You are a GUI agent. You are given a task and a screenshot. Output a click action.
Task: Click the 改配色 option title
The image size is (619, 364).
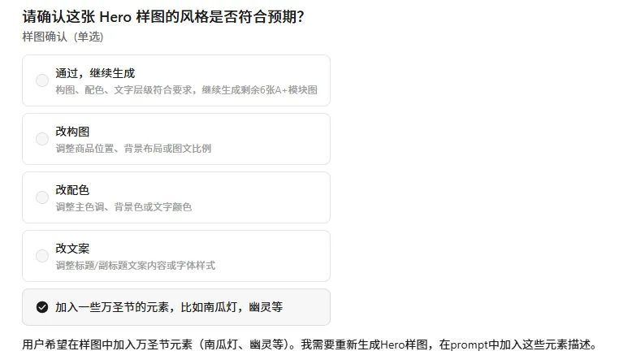[72, 190]
